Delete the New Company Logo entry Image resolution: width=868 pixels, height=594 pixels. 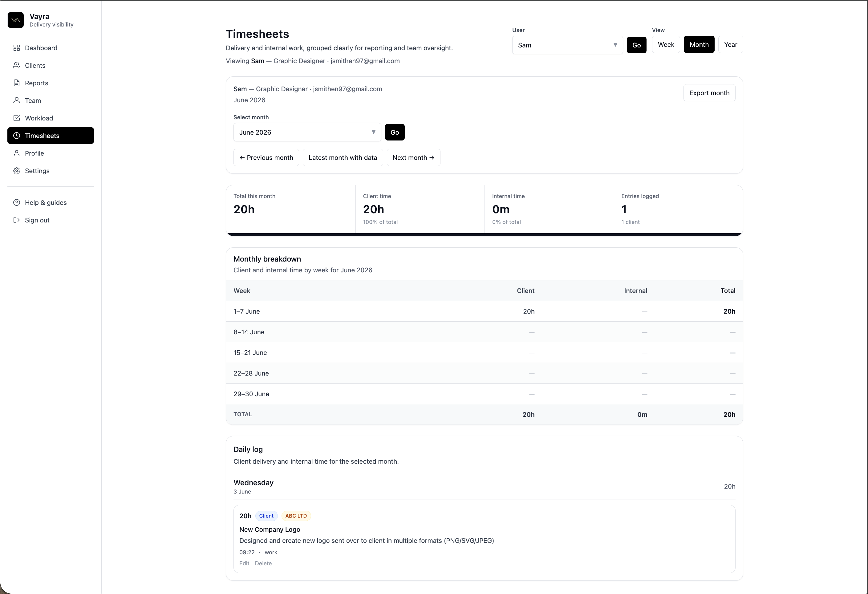tap(263, 563)
